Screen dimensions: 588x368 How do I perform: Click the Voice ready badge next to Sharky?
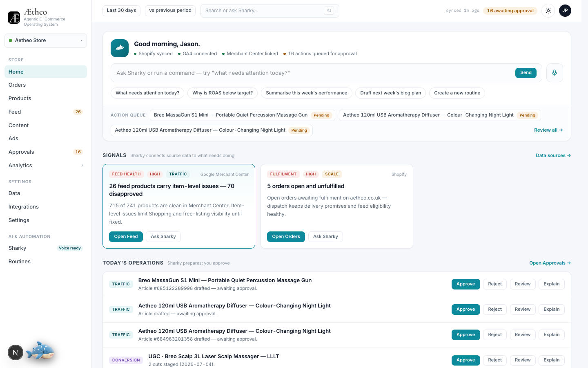click(70, 248)
